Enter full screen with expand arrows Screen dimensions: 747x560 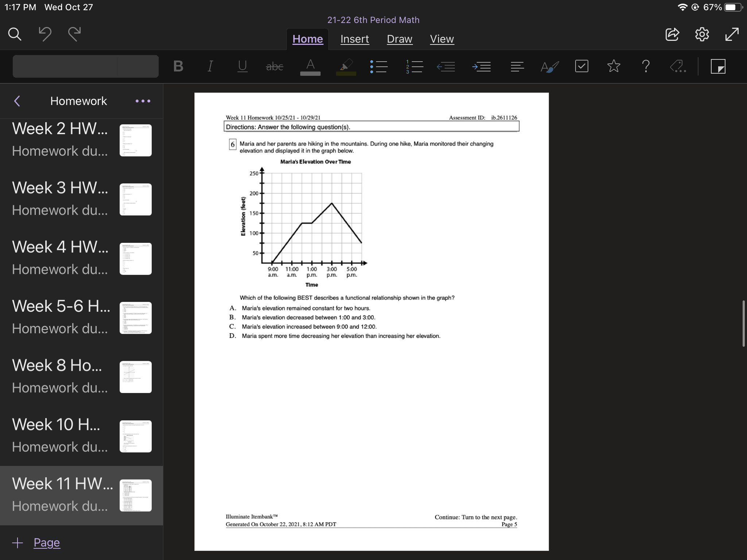pyautogui.click(x=732, y=34)
